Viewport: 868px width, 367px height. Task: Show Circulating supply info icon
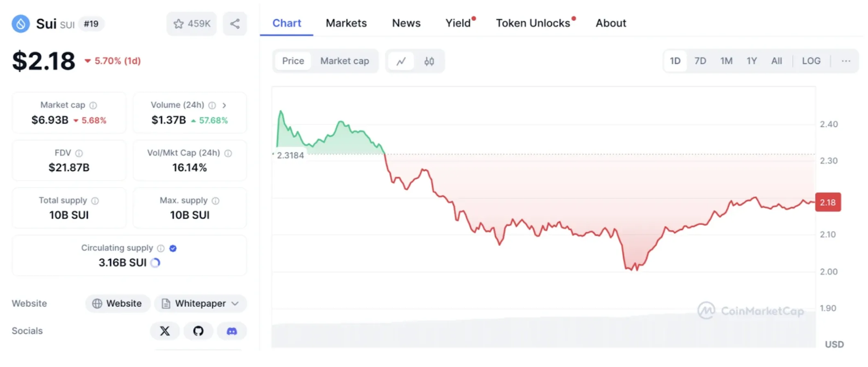pos(161,248)
